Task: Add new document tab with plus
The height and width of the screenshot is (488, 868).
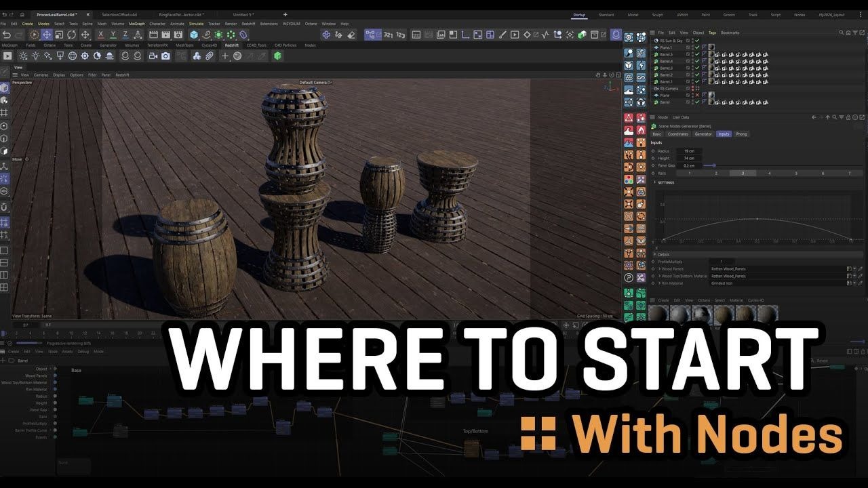Action: pyautogui.click(x=285, y=14)
